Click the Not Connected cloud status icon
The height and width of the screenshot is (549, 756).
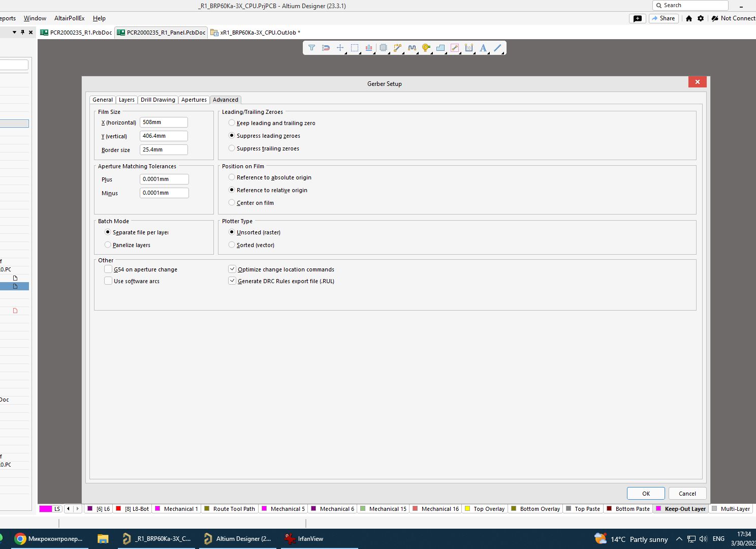pos(715,18)
